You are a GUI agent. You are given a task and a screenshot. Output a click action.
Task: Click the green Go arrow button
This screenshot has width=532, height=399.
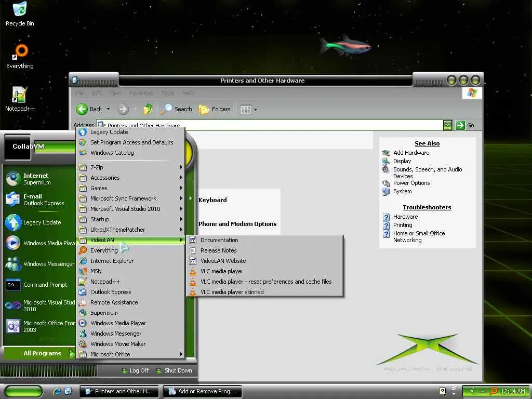pyautogui.click(x=460, y=125)
